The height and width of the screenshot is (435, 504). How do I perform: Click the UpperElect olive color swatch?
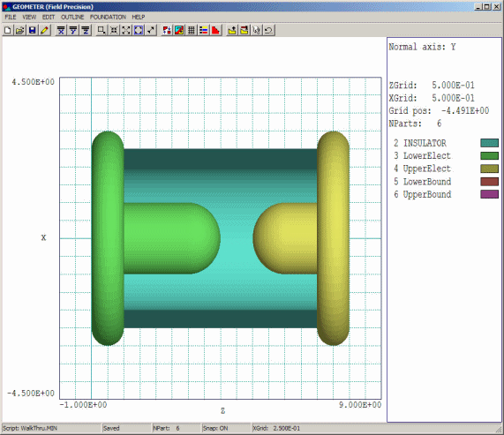(x=490, y=169)
